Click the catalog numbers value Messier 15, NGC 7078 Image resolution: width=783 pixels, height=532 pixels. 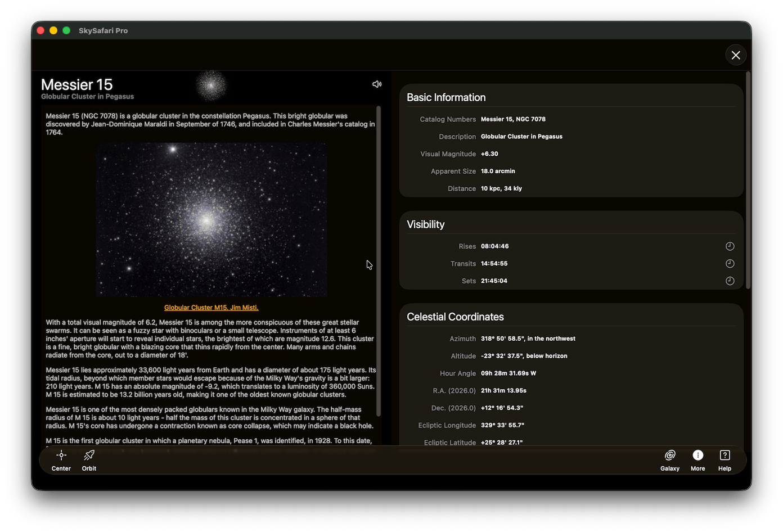pyautogui.click(x=513, y=119)
